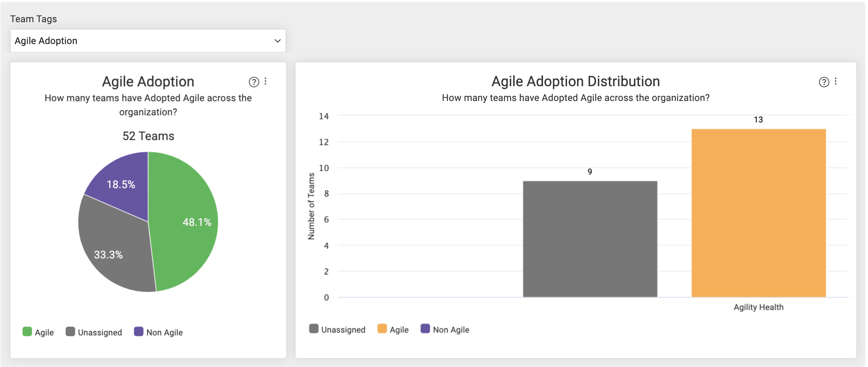Click the orange Agile bar with 13

(x=759, y=213)
